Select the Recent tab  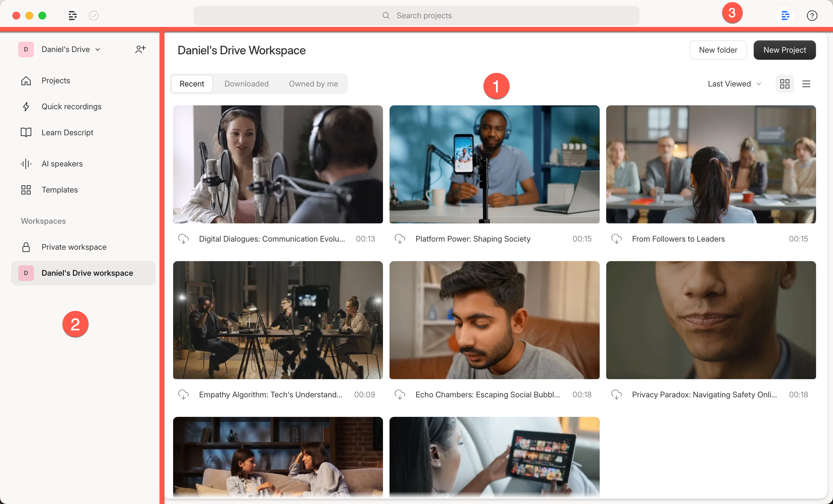[192, 84]
